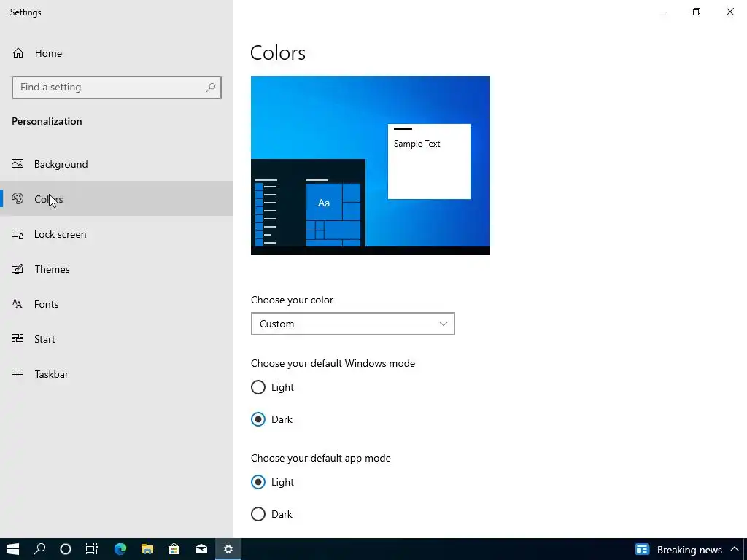
Task: Click the Themes brush icon
Action: pyautogui.click(x=18, y=269)
